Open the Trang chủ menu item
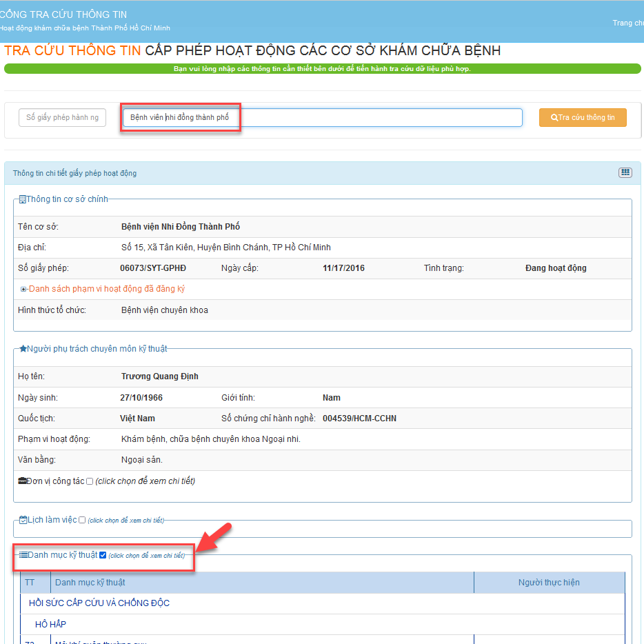Image resolution: width=644 pixels, height=644 pixels. (626, 23)
